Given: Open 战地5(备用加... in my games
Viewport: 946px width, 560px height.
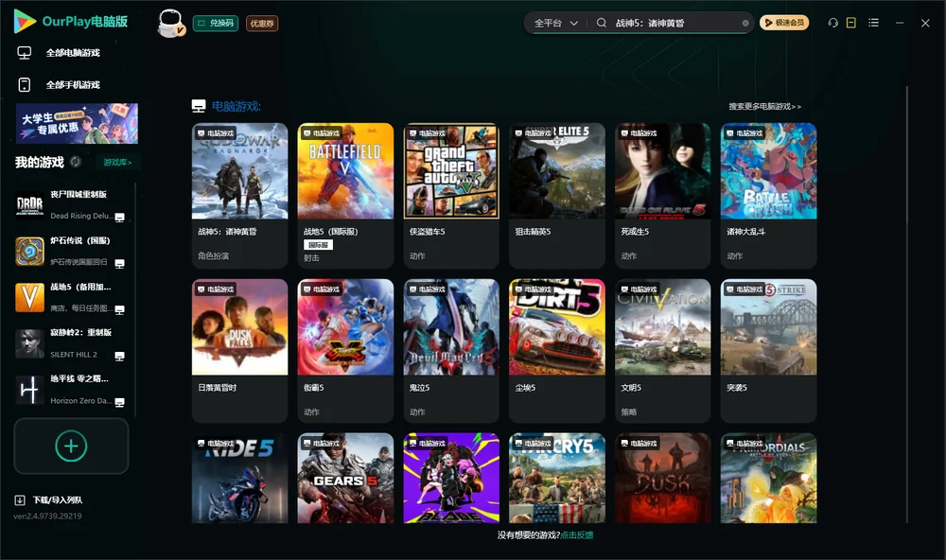Looking at the screenshot, I should pos(71,297).
